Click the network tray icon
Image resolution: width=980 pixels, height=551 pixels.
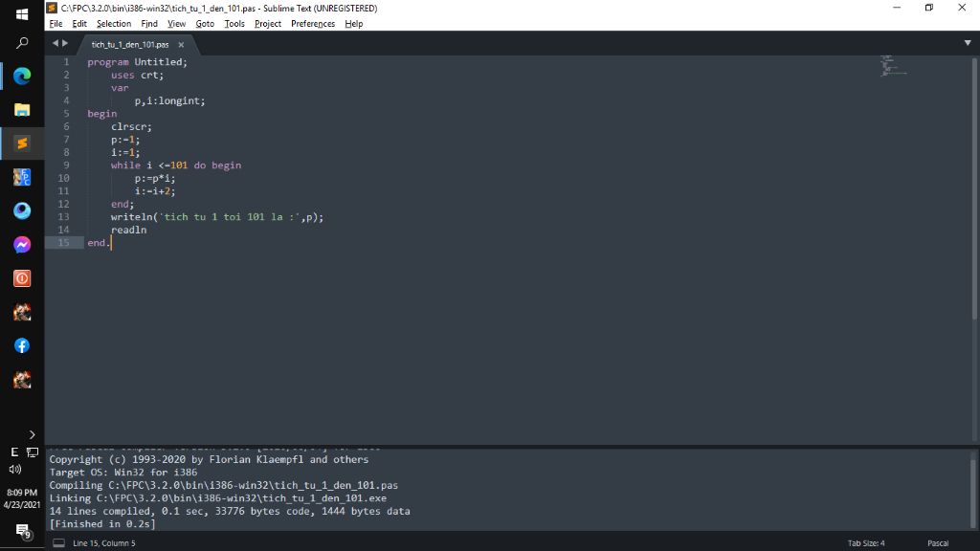tap(33, 452)
